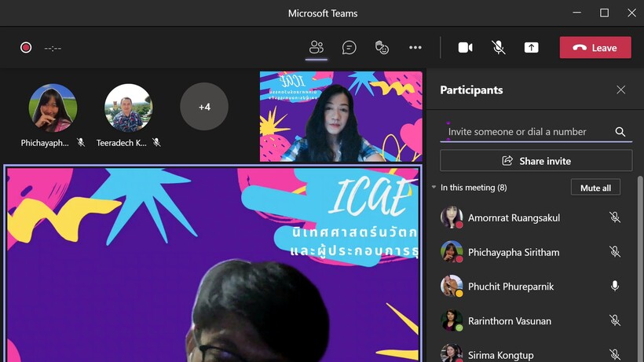
Task: Toggle the microphone mute button
Action: 499,48
